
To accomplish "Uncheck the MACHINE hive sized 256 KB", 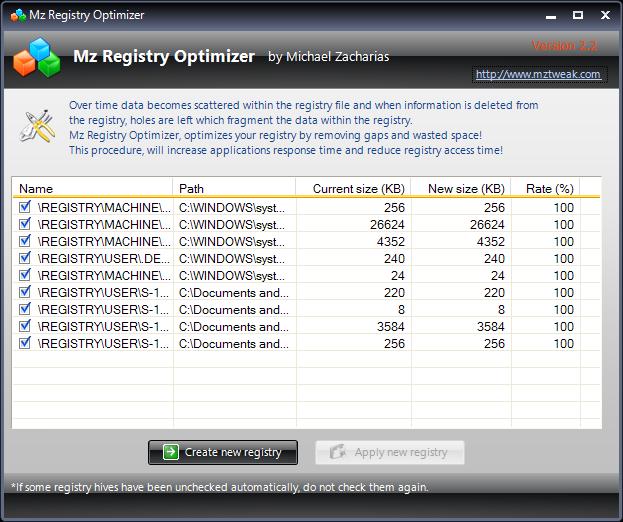I will (25, 207).
